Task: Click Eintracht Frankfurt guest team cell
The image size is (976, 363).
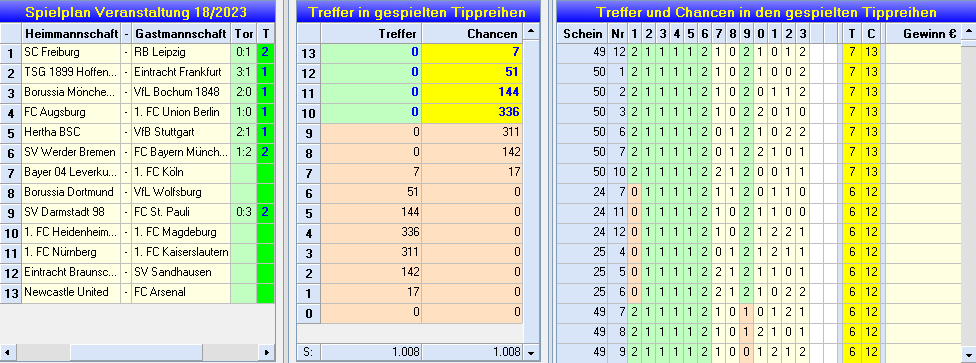Action: click(181, 72)
